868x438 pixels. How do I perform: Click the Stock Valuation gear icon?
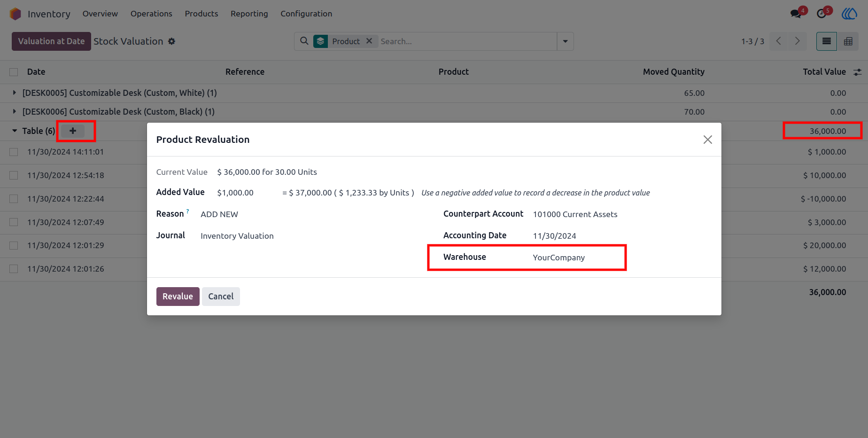click(172, 41)
